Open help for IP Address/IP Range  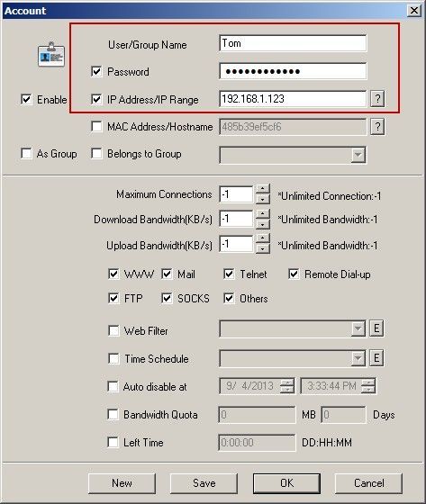pyautogui.click(x=377, y=98)
